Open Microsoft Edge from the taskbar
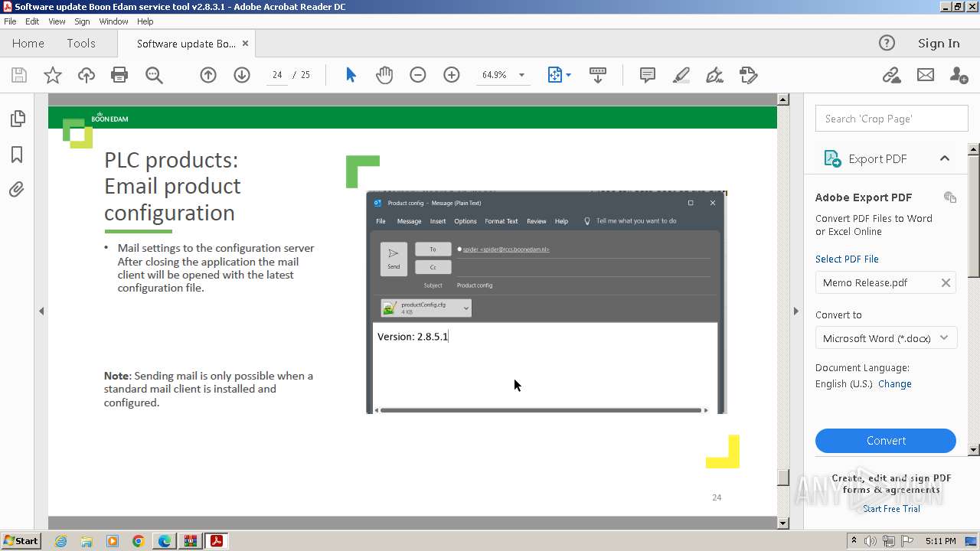This screenshot has height=551, width=980. click(165, 541)
